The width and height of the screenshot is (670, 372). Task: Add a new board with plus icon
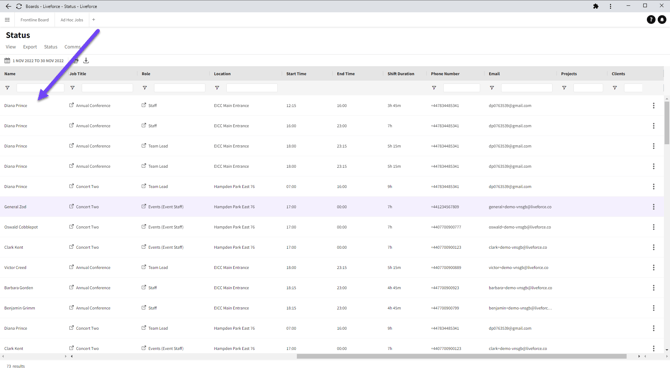coord(94,20)
